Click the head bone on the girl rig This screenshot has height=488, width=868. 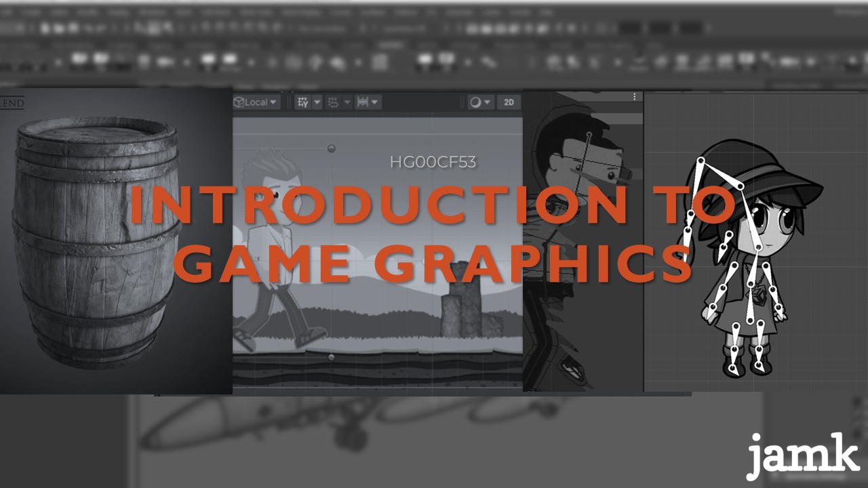click(721, 174)
